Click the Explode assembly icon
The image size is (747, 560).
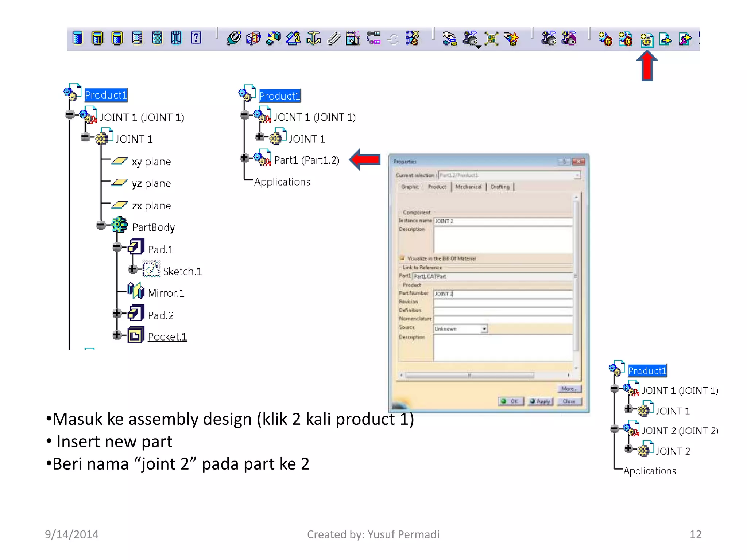tap(492, 39)
